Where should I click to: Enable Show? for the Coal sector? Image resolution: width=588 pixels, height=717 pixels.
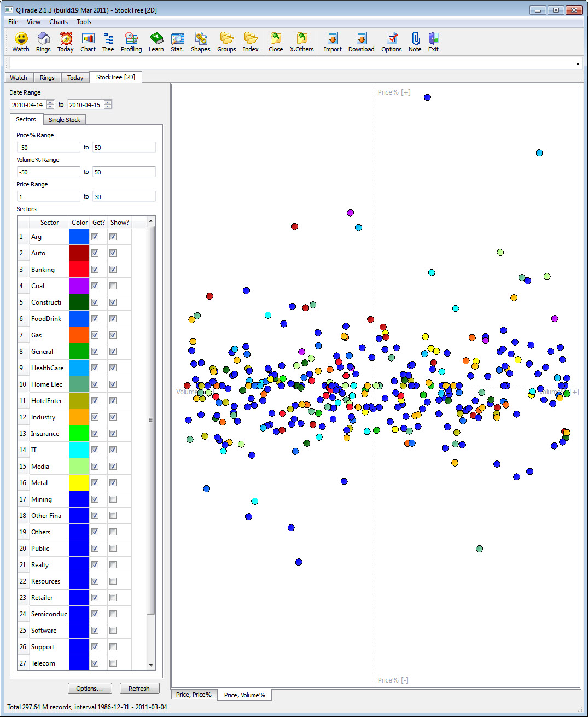tap(113, 285)
